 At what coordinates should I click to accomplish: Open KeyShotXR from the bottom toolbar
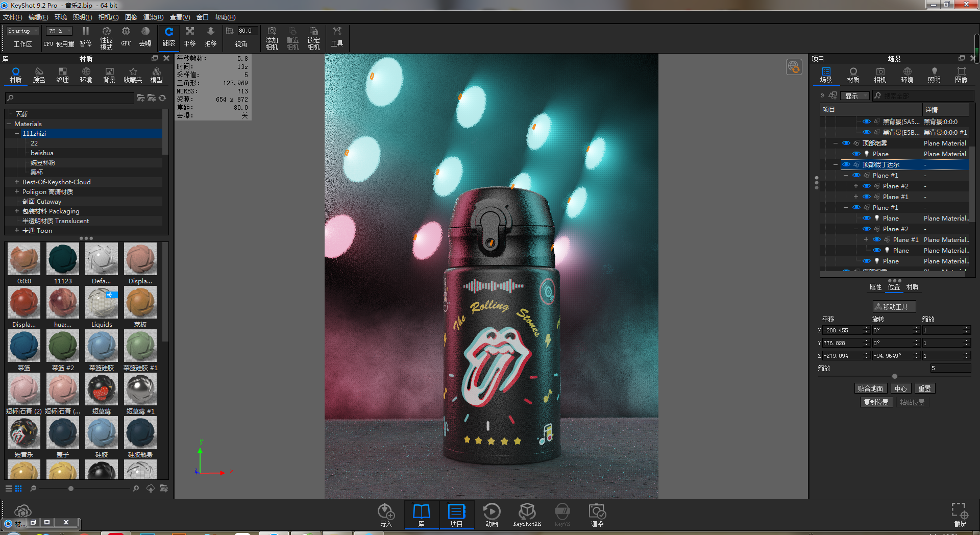coord(527,515)
